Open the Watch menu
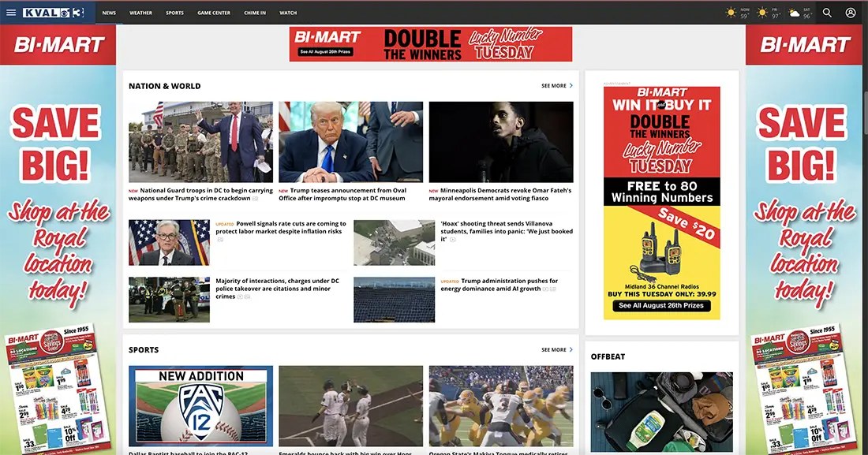 coord(288,13)
